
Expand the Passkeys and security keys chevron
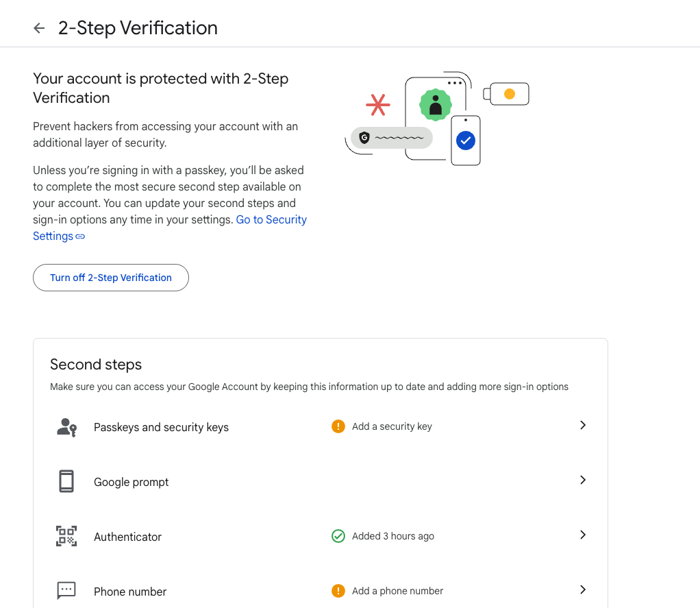click(583, 425)
